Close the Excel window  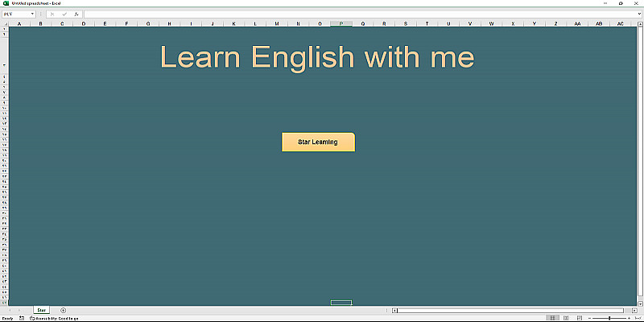pos(636,3)
